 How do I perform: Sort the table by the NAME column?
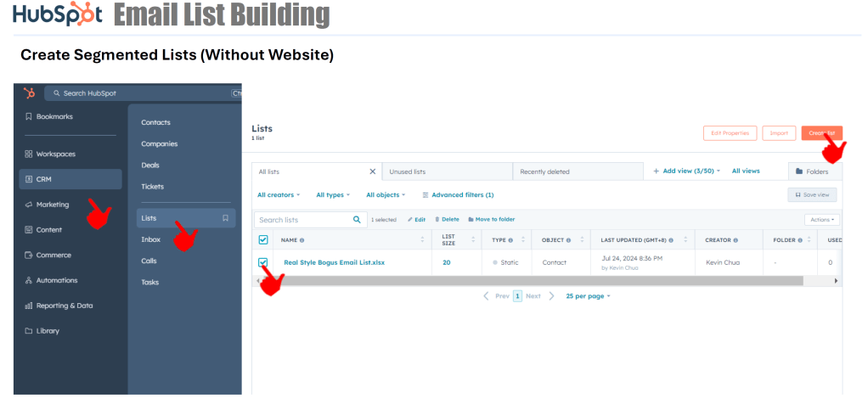pos(422,240)
